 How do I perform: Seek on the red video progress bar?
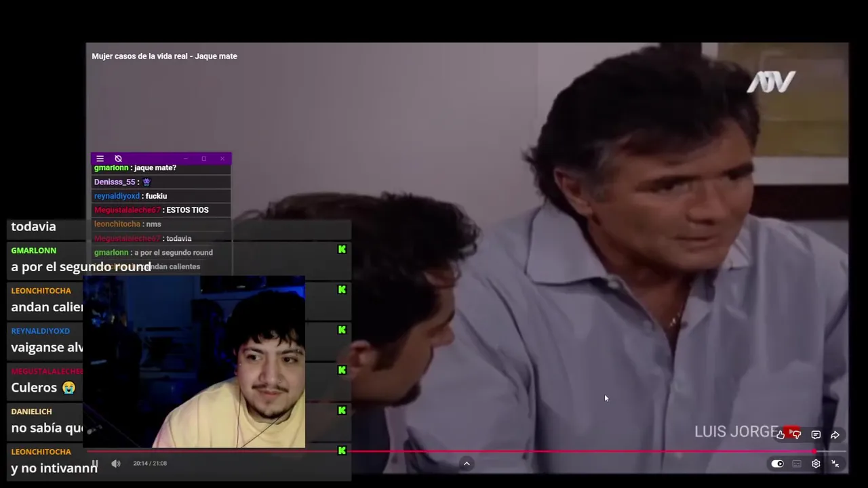[x=467, y=451]
